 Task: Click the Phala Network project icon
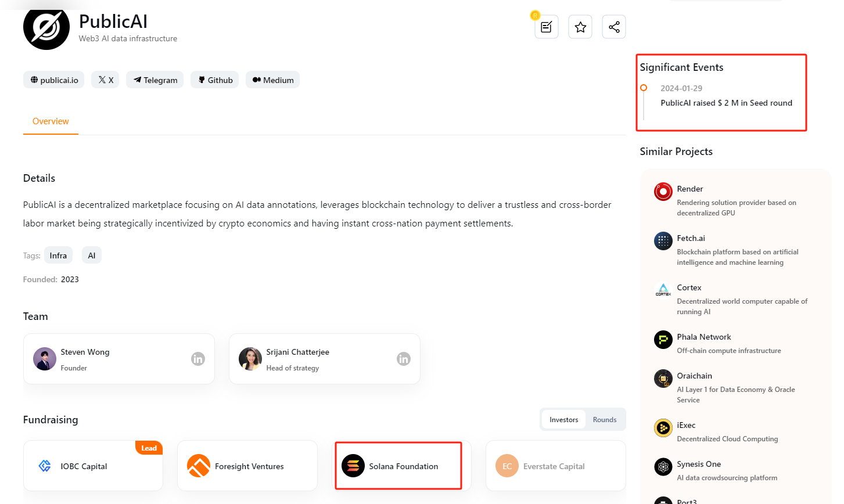pos(663,340)
